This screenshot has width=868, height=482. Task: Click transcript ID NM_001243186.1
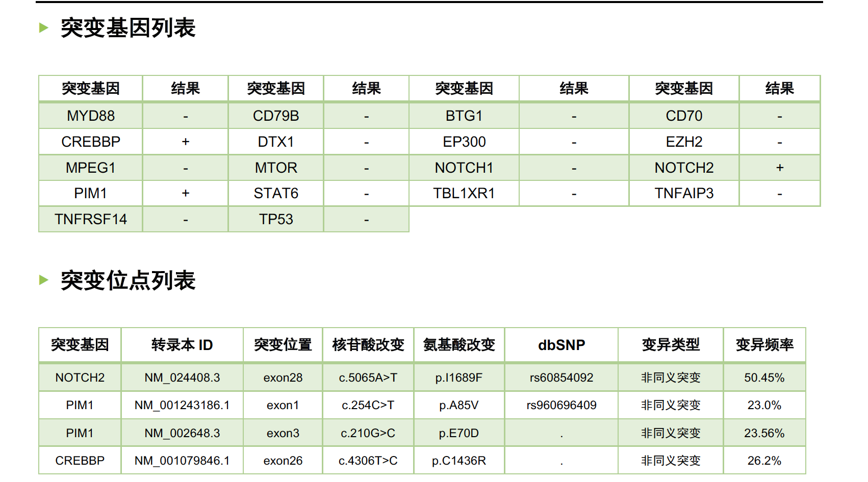pyautogui.click(x=182, y=405)
